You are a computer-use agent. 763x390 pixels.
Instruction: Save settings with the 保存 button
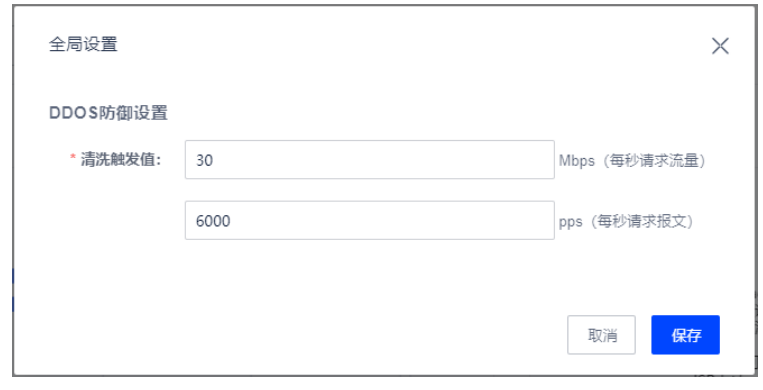685,335
